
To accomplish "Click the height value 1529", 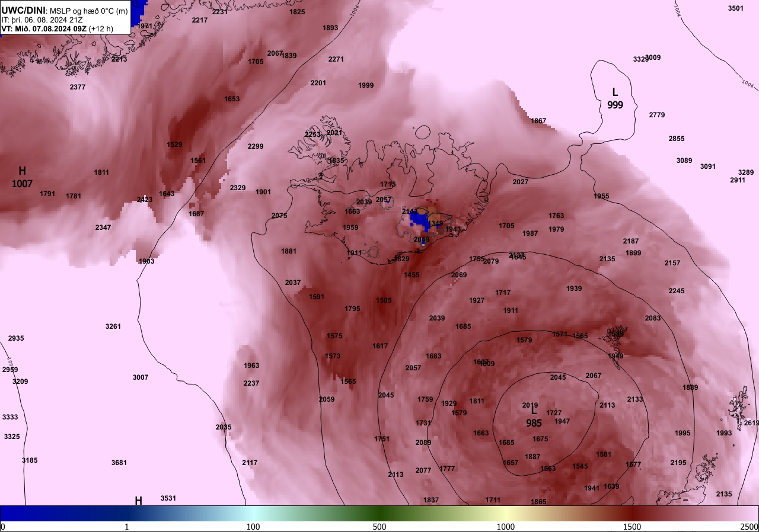I will click(174, 145).
